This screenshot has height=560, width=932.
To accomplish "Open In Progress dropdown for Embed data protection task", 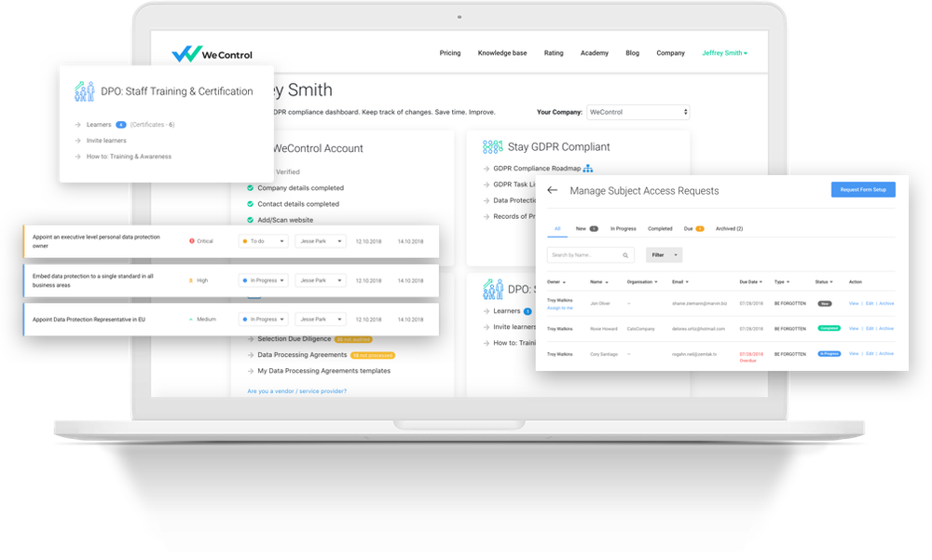I will pyautogui.click(x=264, y=280).
